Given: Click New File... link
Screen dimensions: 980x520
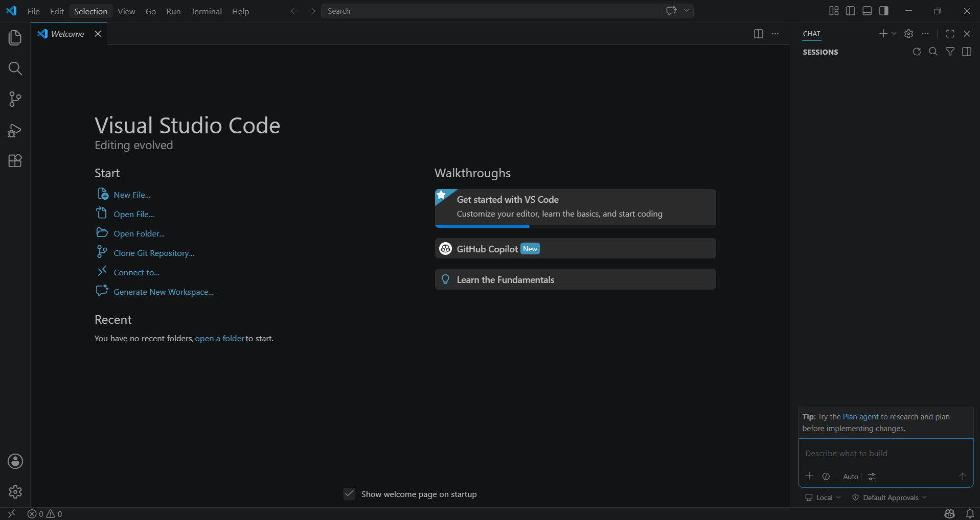Looking at the screenshot, I should (x=132, y=195).
